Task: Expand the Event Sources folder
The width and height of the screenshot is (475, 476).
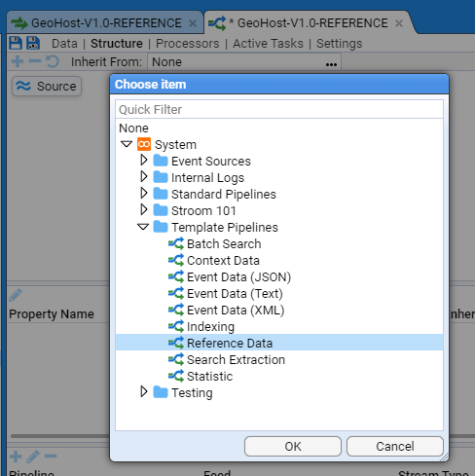Action: (144, 161)
